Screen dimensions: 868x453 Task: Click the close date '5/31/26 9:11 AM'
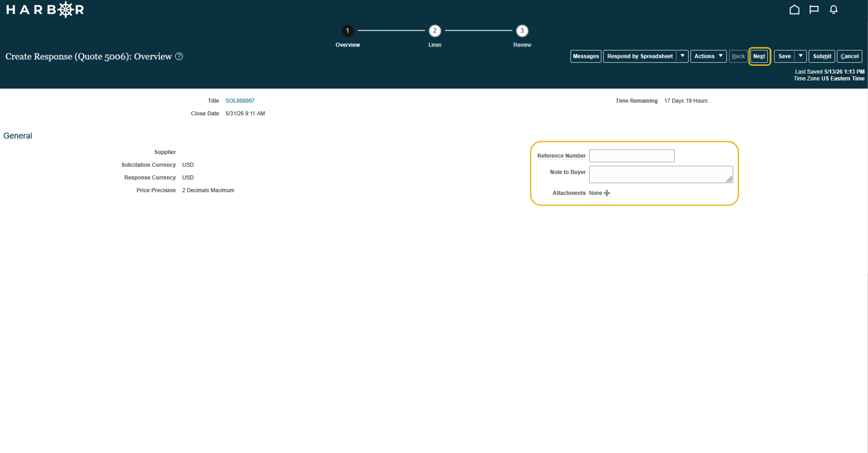(245, 113)
